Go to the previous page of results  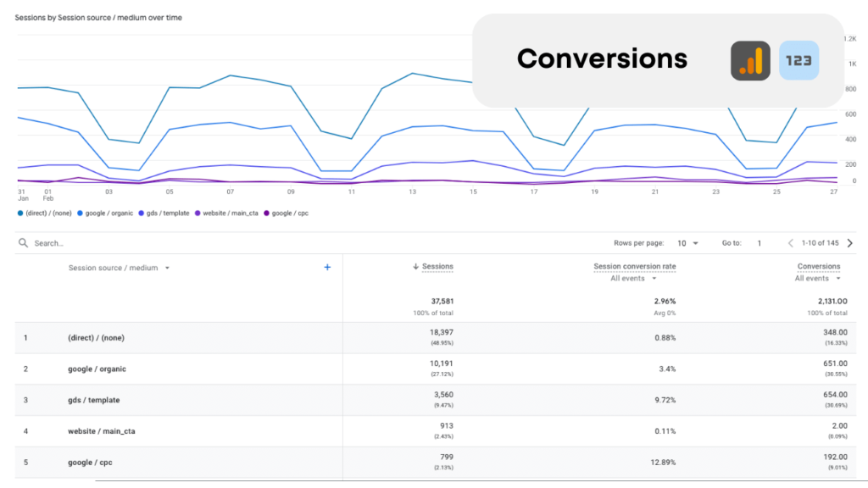[791, 243]
